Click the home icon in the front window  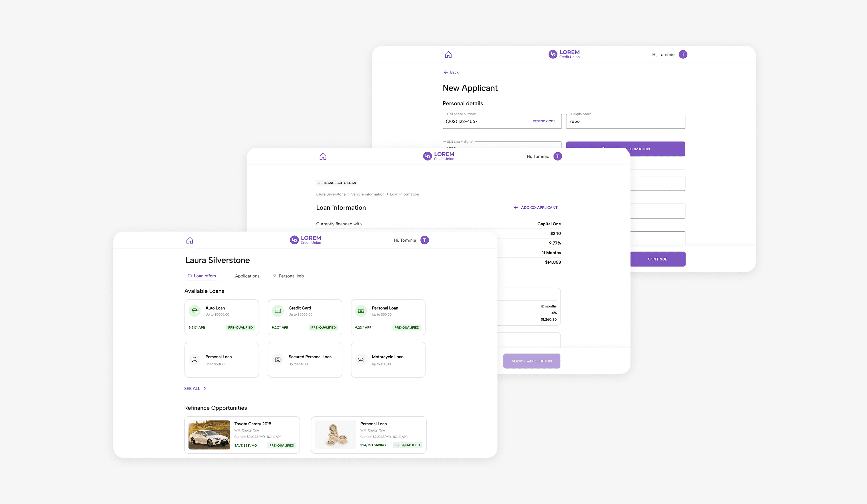pos(190,240)
